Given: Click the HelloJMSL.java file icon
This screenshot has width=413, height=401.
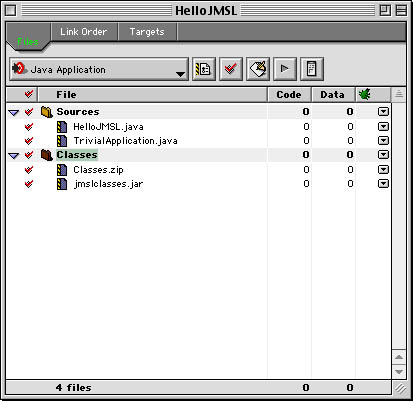Looking at the screenshot, I should click(x=62, y=127).
